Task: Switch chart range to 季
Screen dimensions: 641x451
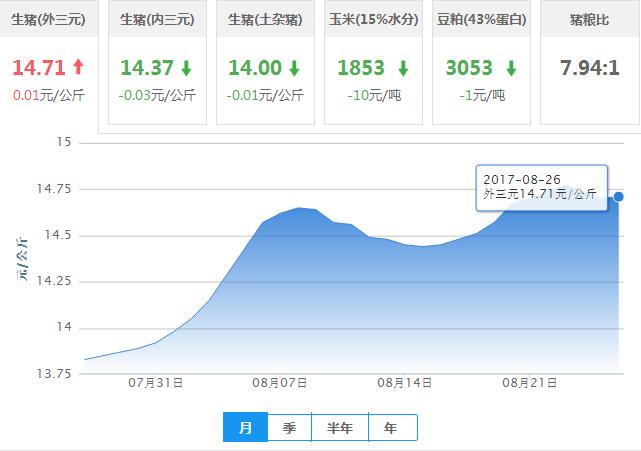Action: tap(289, 428)
